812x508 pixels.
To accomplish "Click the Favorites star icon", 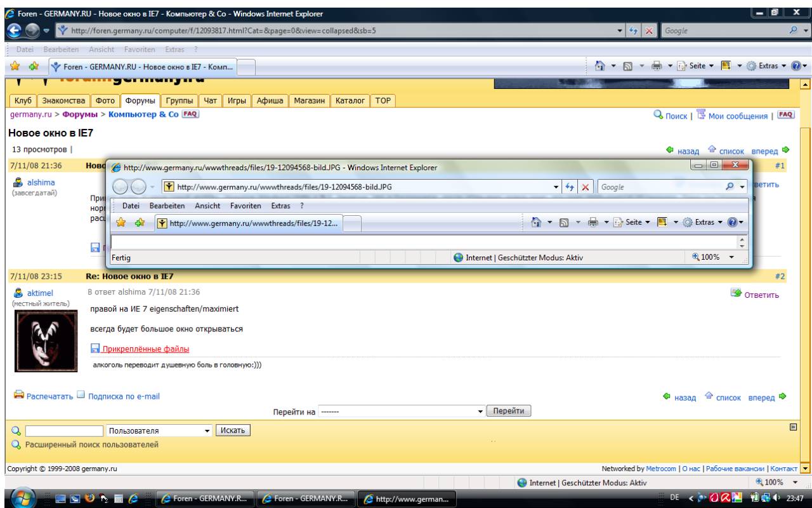I will coord(12,65).
